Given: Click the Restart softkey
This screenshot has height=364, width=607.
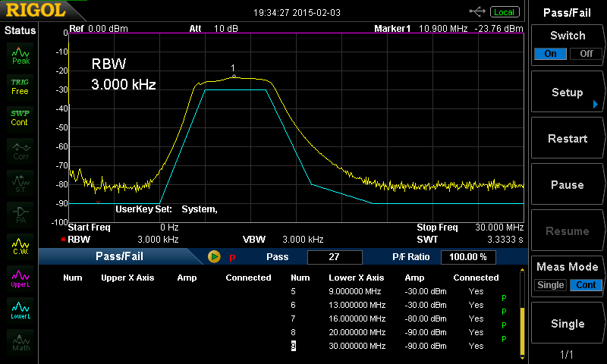Looking at the screenshot, I should (x=567, y=139).
